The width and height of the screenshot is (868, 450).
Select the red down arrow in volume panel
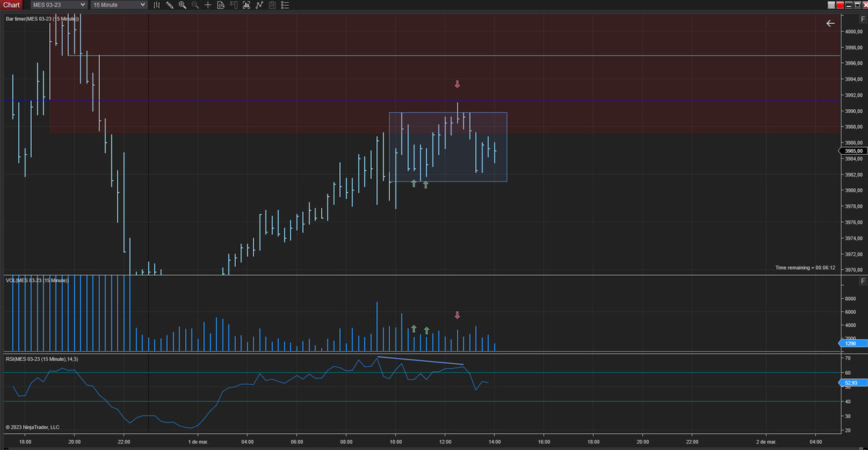pos(457,315)
